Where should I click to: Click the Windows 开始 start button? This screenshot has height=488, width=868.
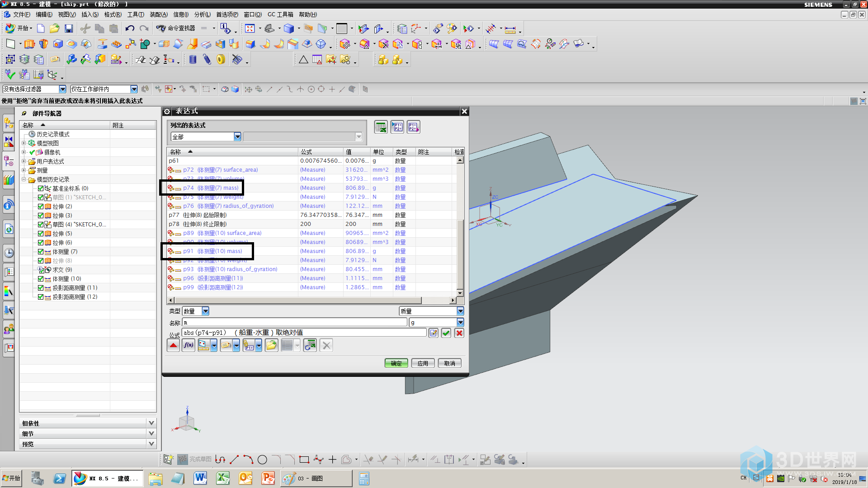(12, 478)
